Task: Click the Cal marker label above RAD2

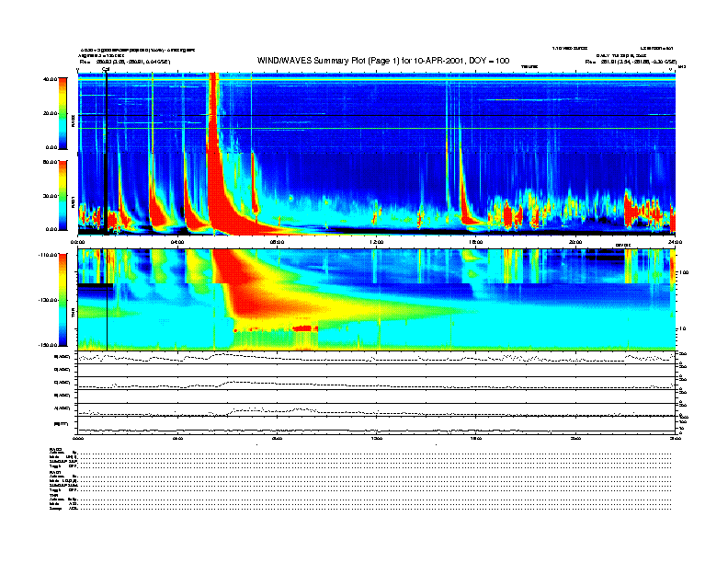Action: (106, 69)
